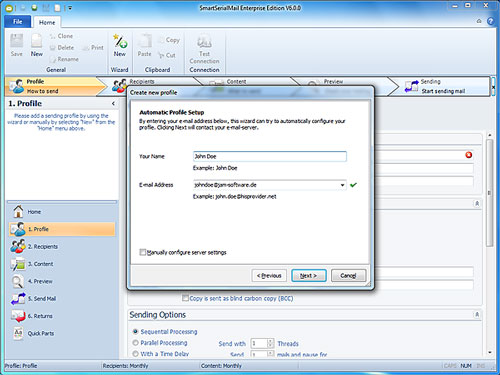Click the Clone ribbon command
The image size is (500, 375).
(61, 36)
